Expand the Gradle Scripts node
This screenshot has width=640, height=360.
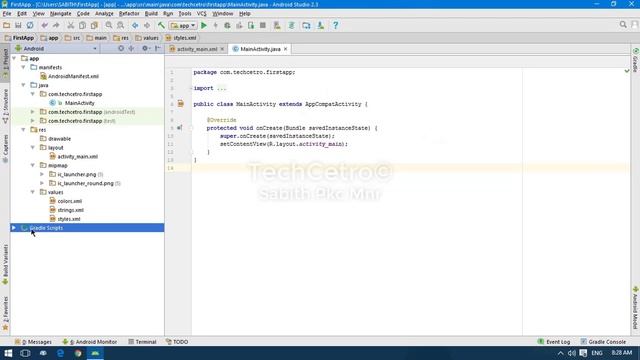coord(14,228)
